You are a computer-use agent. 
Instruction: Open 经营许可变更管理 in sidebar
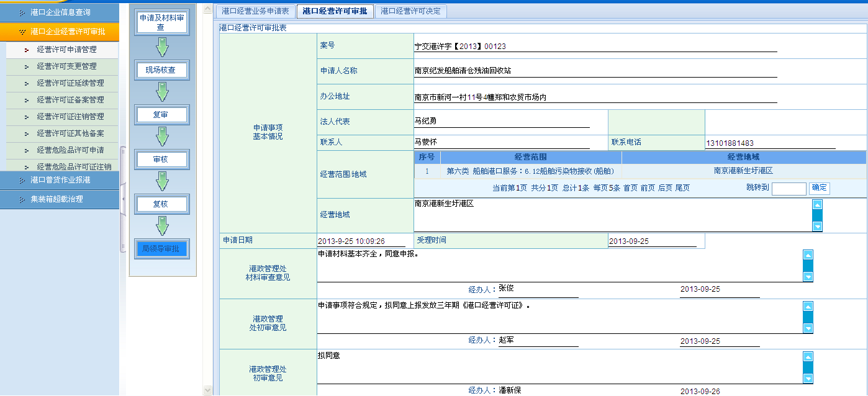(x=66, y=66)
